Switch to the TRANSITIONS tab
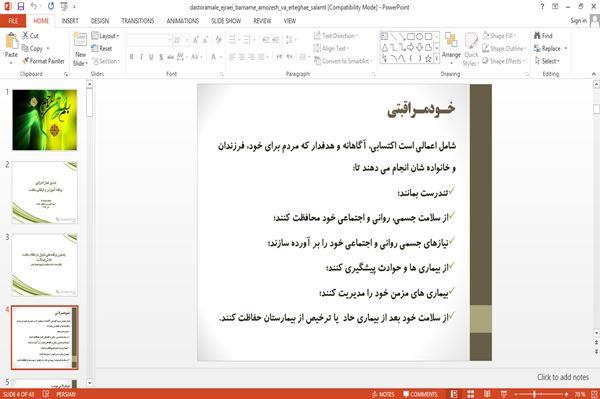 point(138,21)
